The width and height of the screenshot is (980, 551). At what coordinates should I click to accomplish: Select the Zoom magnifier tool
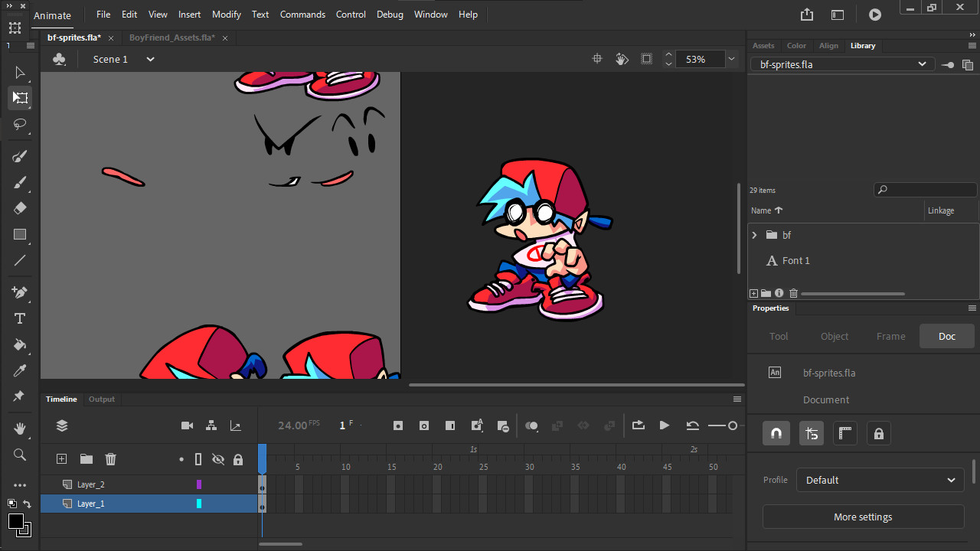coord(20,455)
